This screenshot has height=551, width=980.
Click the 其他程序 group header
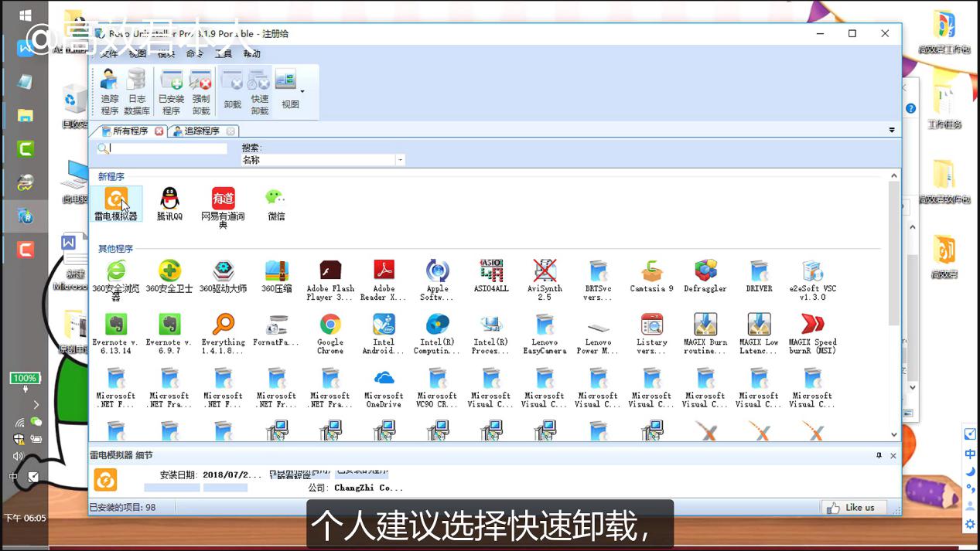115,249
